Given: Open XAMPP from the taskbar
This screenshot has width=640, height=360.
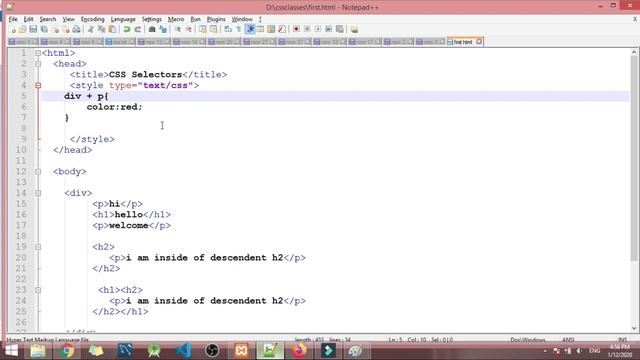Looking at the screenshot, I should point(241,351).
